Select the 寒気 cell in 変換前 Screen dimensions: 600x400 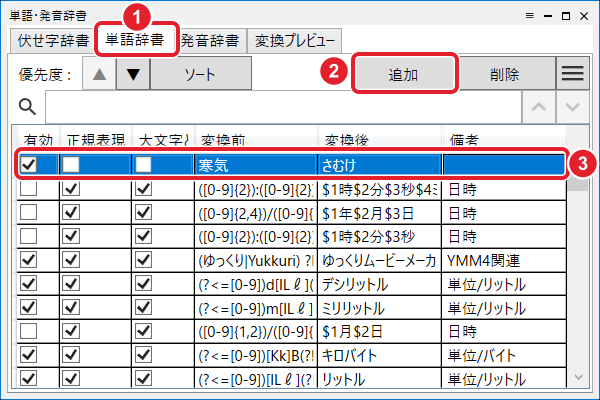pos(256,165)
